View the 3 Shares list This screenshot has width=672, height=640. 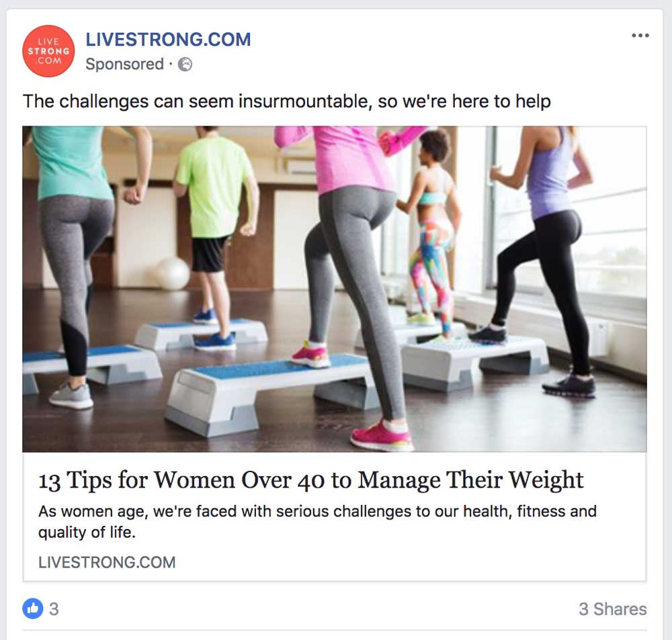(x=612, y=608)
